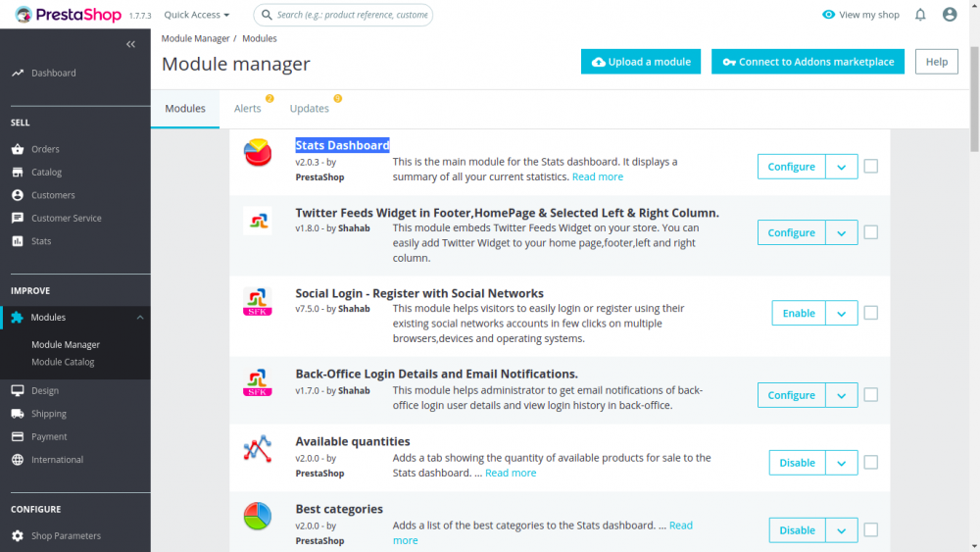Switch to the Alerts tab
980x552 pixels.
point(248,108)
